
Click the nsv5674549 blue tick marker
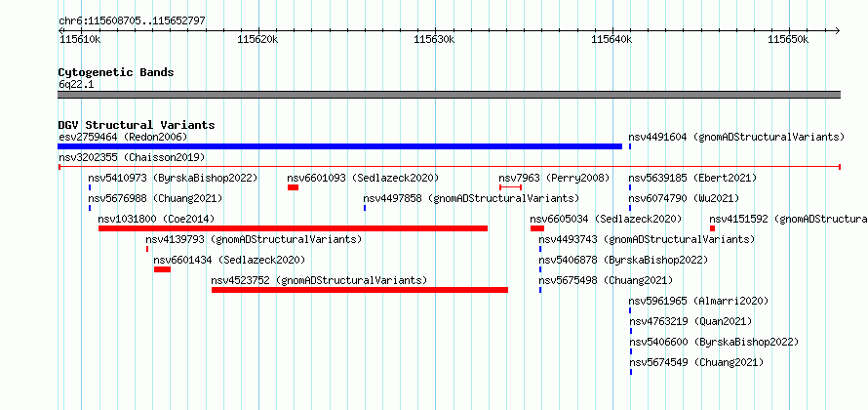click(x=630, y=372)
